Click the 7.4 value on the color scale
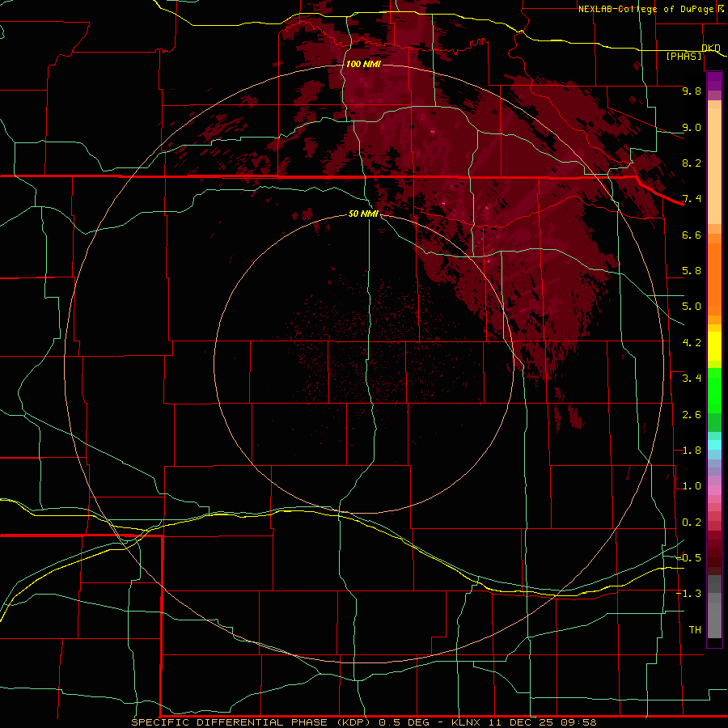728x728 pixels. click(x=692, y=199)
